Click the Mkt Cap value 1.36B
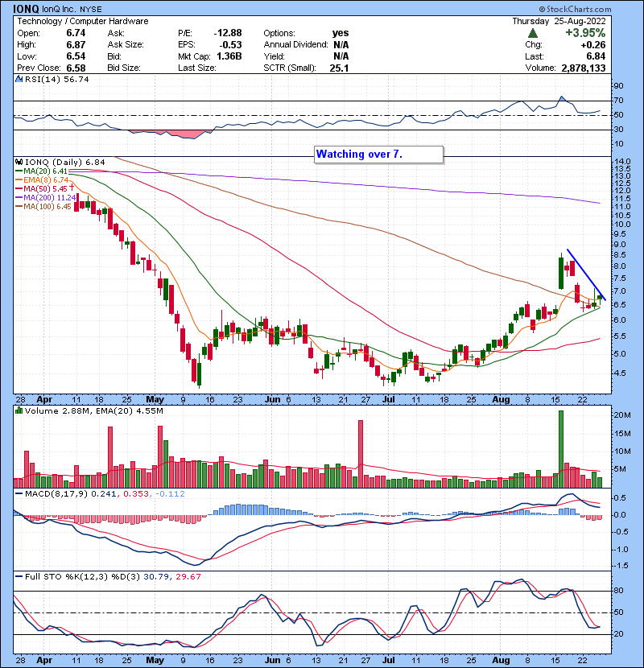Screen dimensions: 644x668 (229, 56)
